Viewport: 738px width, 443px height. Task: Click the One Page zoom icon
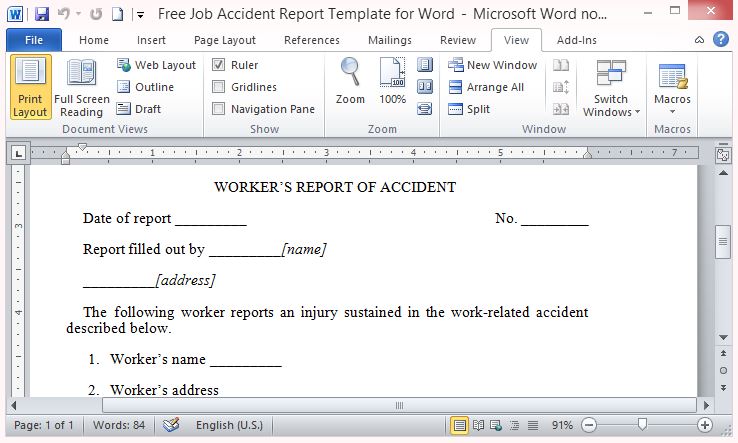click(425, 64)
